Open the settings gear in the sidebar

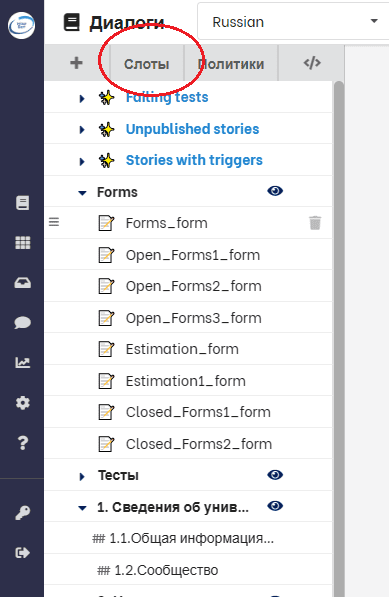pyautogui.click(x=22, y=402)
